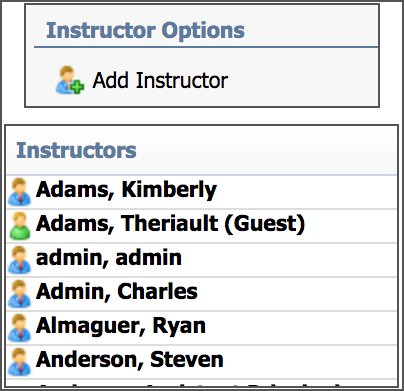The width and height of the screenshot is (404, 391).
Task: Click the Instructors list header
Action: tap(76, 150)
